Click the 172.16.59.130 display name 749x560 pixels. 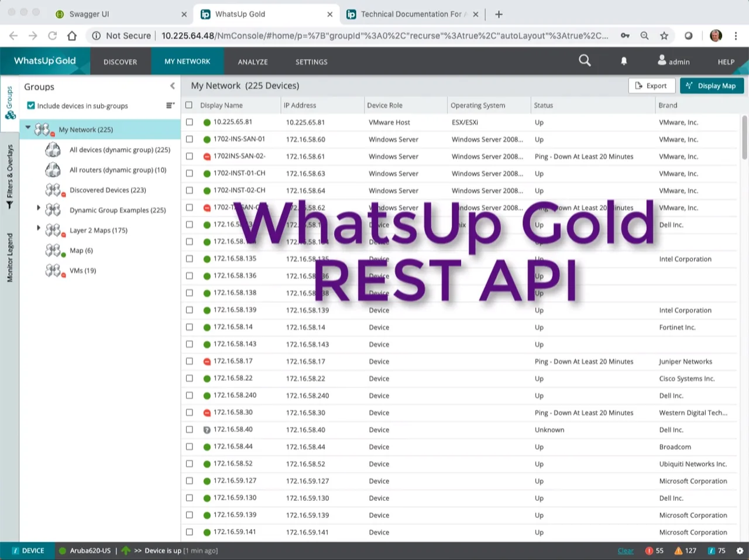(x=235, y=498)
